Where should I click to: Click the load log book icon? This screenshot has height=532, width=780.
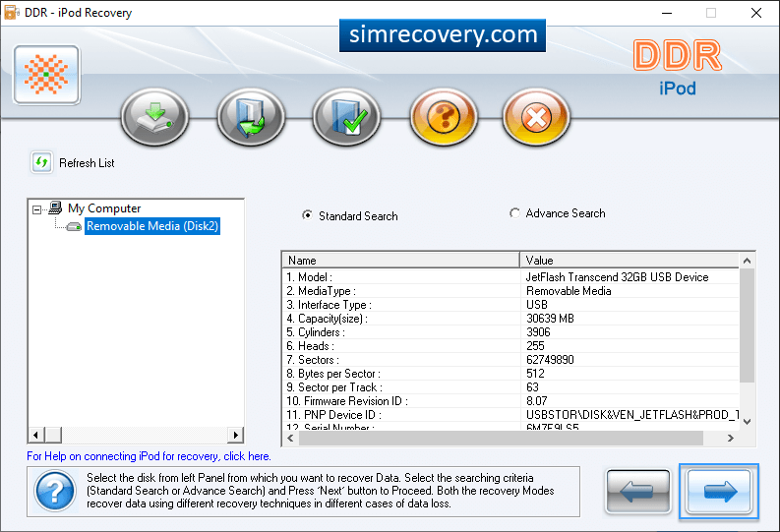[x=251, y=117]
